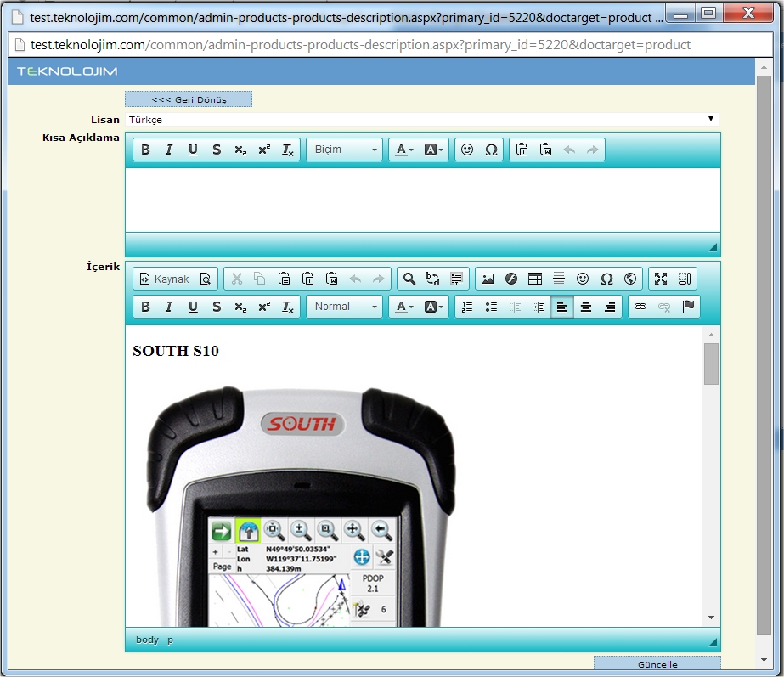This screenshot has height=677, width=784.
Task: Insert an anchor with the flag icon
Action: click(688, 307)
